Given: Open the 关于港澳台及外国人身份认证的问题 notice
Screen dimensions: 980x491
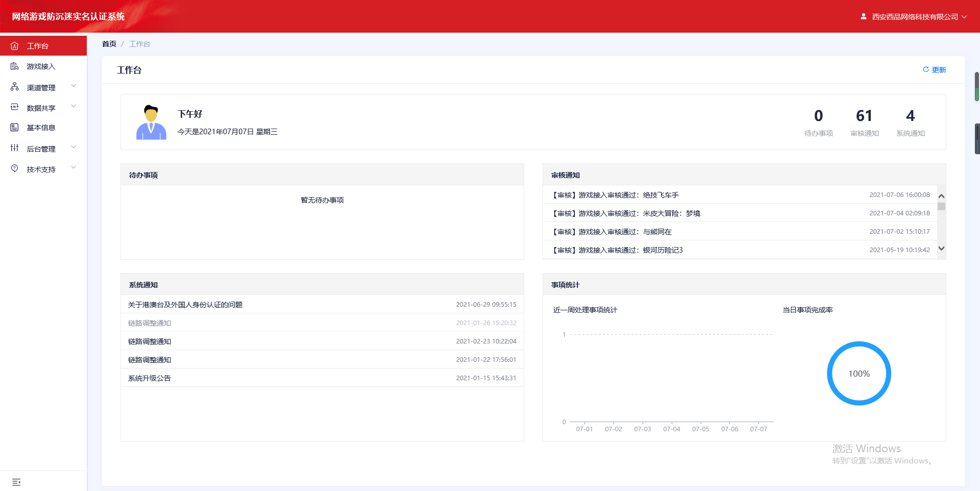Looking at the screenshot, I should pyautogui.click(x=185, y=305).
